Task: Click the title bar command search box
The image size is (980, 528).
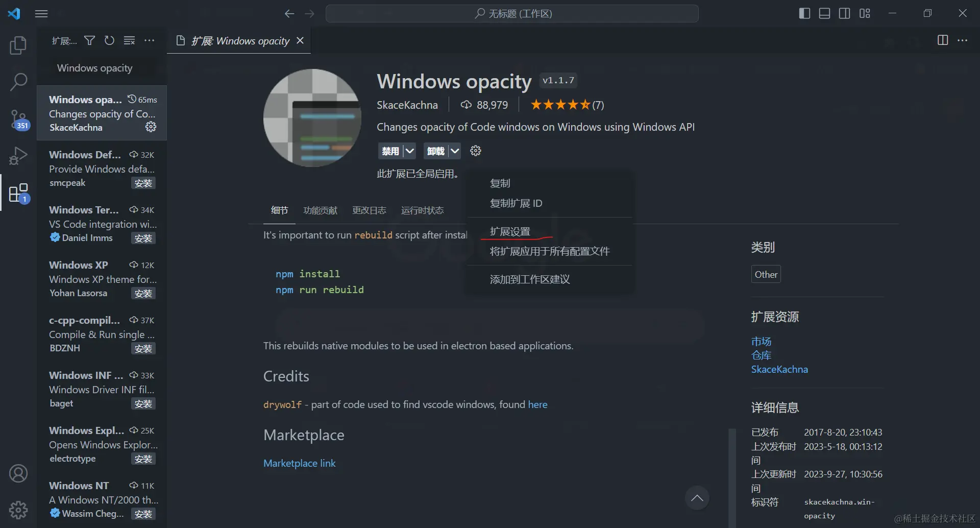Action: coord(512,14)
